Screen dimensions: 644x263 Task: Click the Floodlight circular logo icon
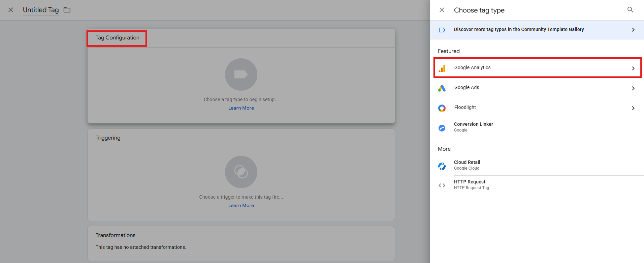442,108
